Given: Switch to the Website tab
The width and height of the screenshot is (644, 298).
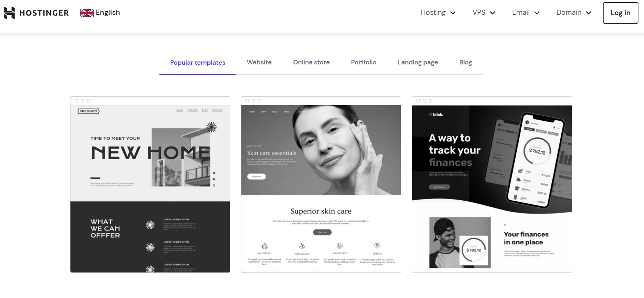Looking at the screenshot, I should pos(259,62).
